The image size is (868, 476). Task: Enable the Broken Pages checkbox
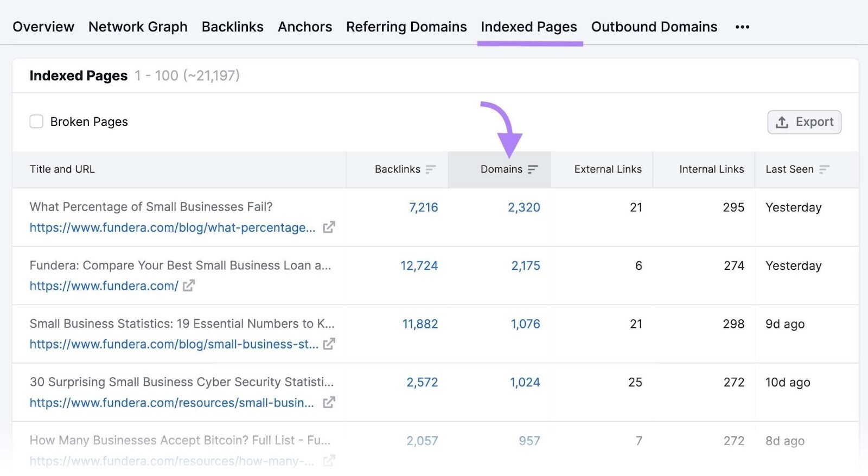[36, 122]
